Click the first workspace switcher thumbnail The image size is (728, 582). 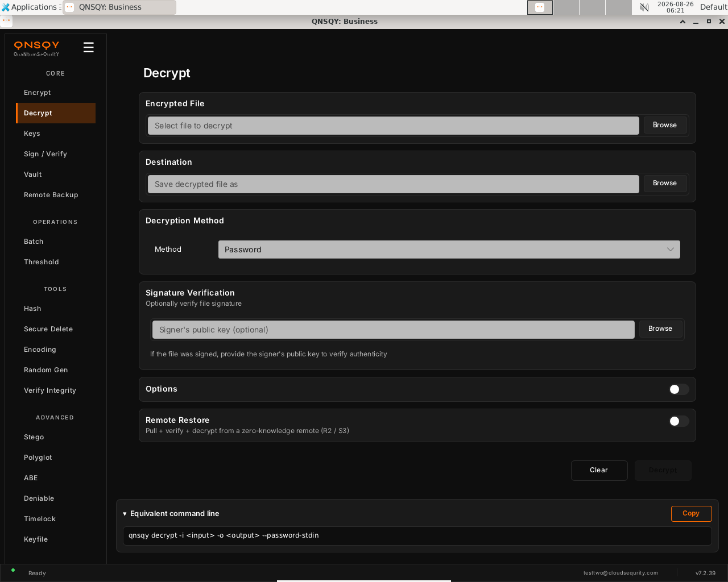(540, 7)
